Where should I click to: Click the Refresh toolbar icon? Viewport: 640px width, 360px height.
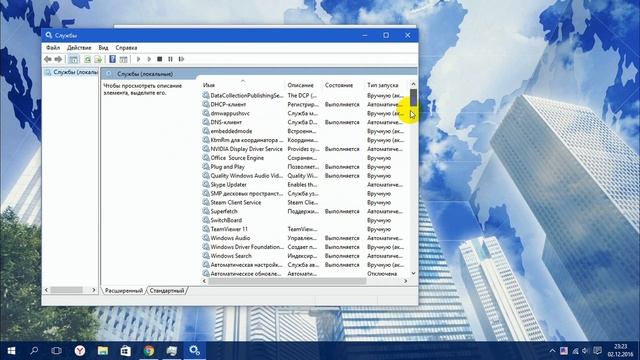87,59
